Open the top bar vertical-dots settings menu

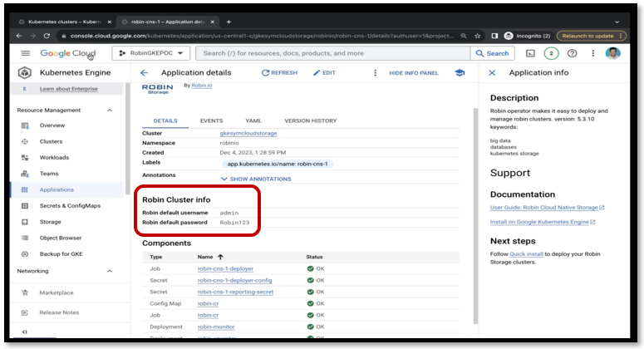click(592, 53)
